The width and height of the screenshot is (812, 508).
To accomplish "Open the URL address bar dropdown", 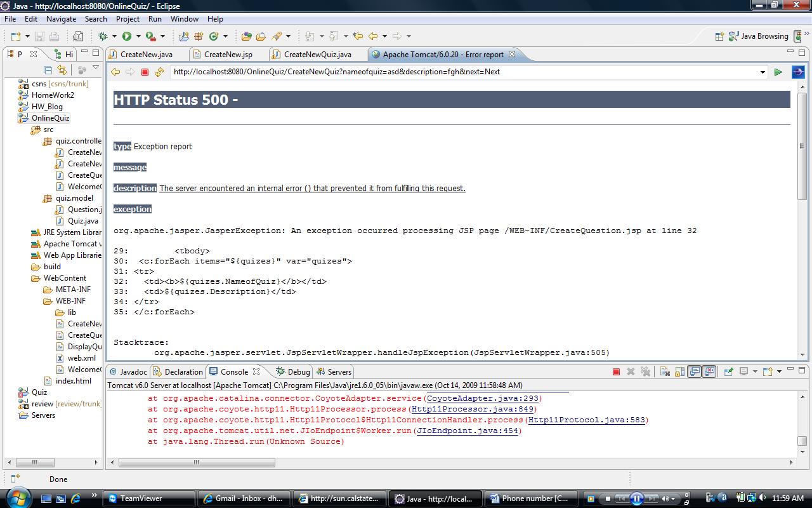I will [763, 72].
